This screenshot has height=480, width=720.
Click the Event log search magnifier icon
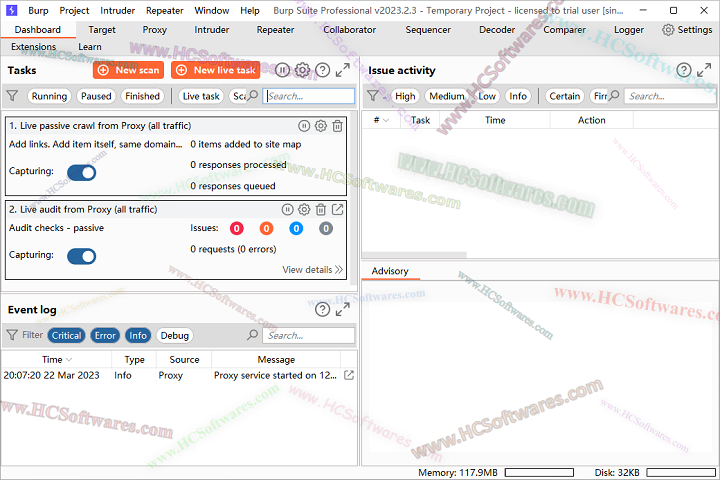[252, 335]
